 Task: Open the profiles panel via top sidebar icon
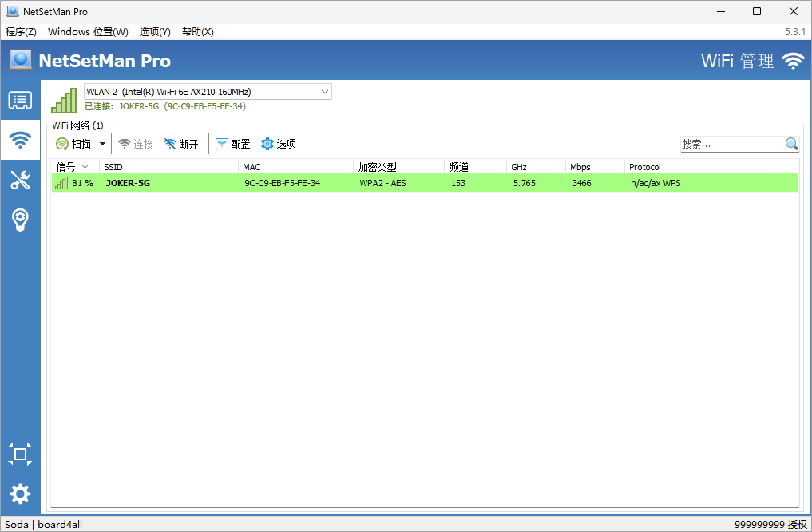[x=20, y=100]
